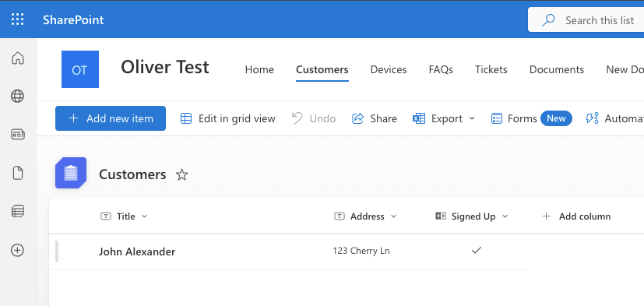Click the New badge beside Forms

(556, 118)
